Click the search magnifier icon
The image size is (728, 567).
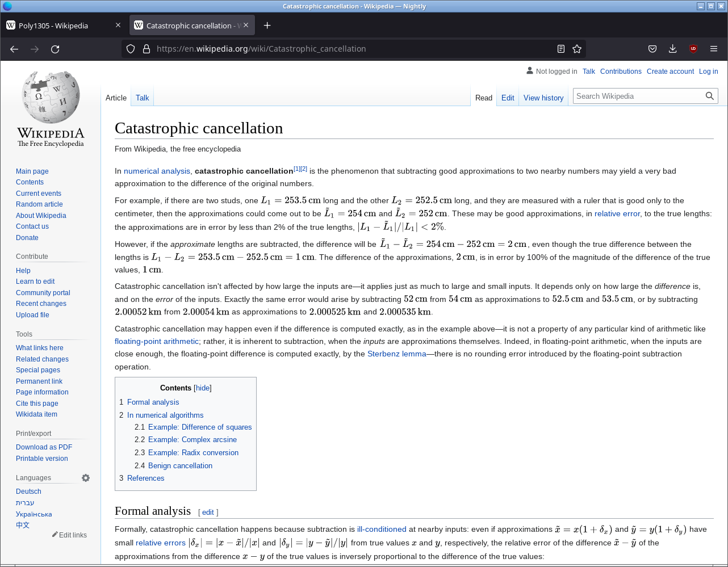pos(710,96)
